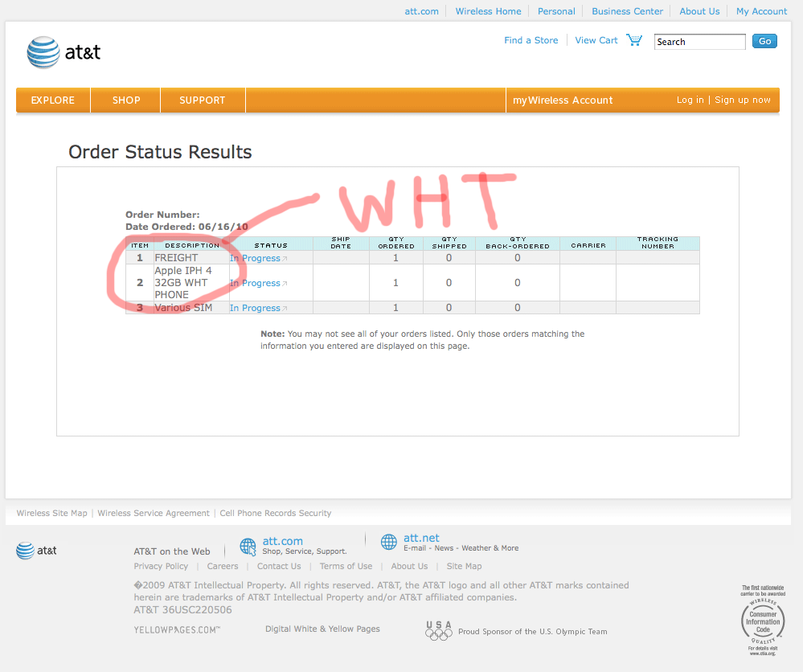The image size is (803, 672).
Task: Open Cell Phone Records Security link
Action: click(276, 513)
